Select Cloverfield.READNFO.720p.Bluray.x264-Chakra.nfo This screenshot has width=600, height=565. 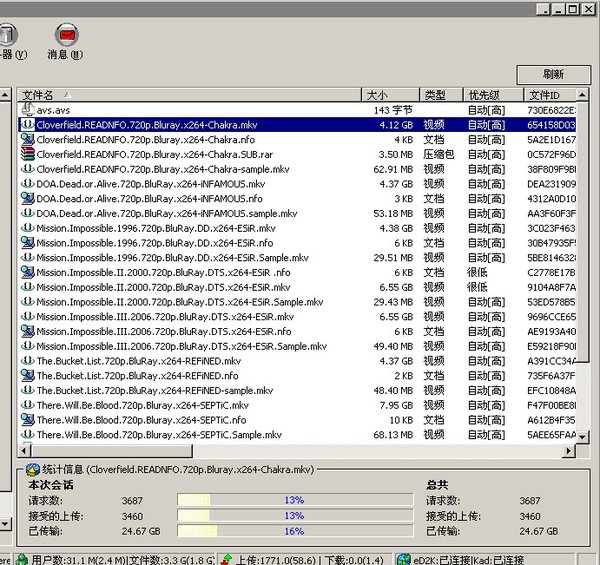(146, 140)
